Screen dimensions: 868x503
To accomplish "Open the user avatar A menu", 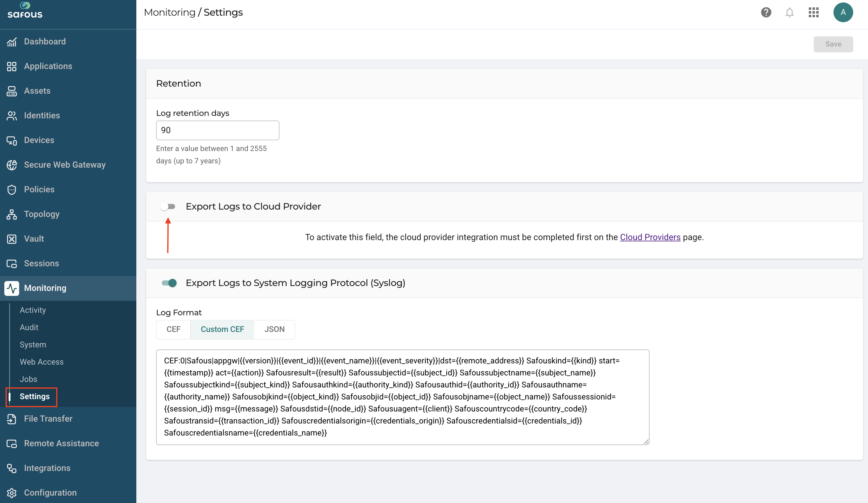I will 843,12.
